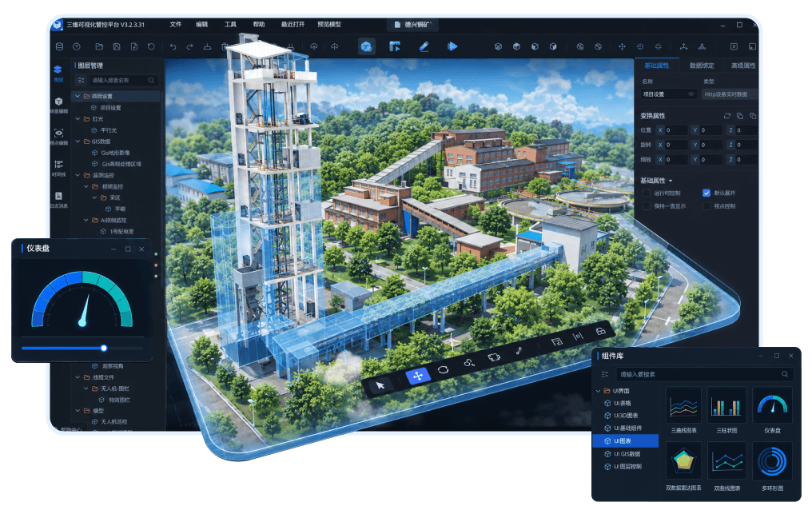Viewport: 812px width, 518px height.
Task: Select the blue move tool in viewport toolbar
Action: coord(418,376)
